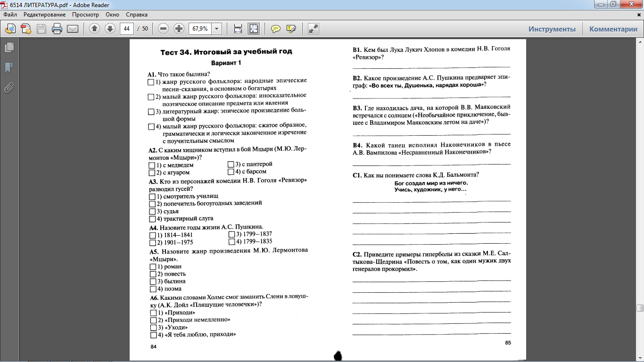This screenshot has width=644, height=362.
Task: Click the zoom percentage field 67,9%
Action: [x=200, y=29]
